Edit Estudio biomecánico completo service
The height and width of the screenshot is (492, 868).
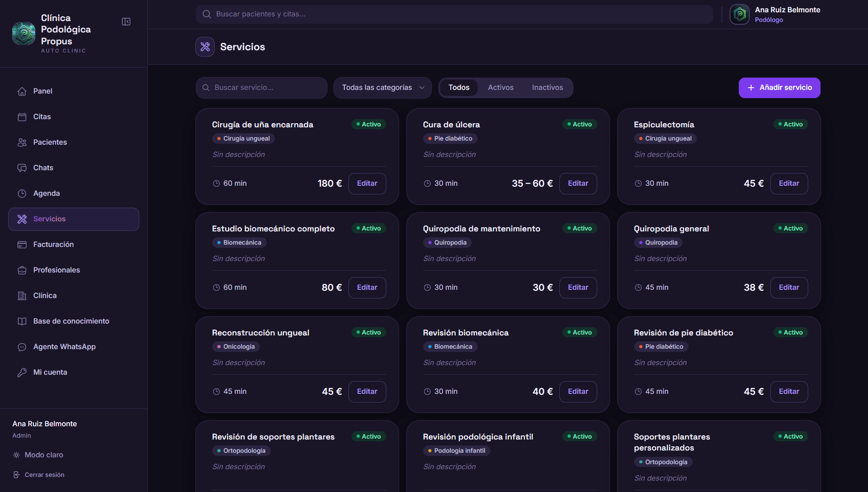tap(367, 288)
